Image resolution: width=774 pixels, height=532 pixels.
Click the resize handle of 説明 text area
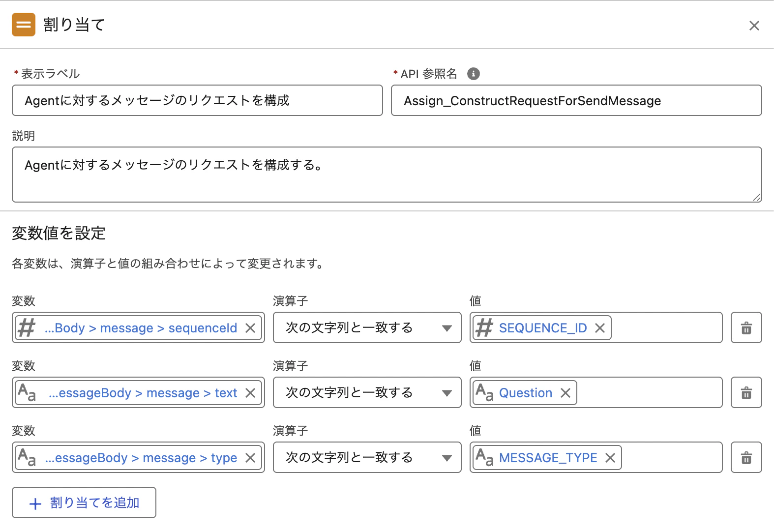coord(757,197)
